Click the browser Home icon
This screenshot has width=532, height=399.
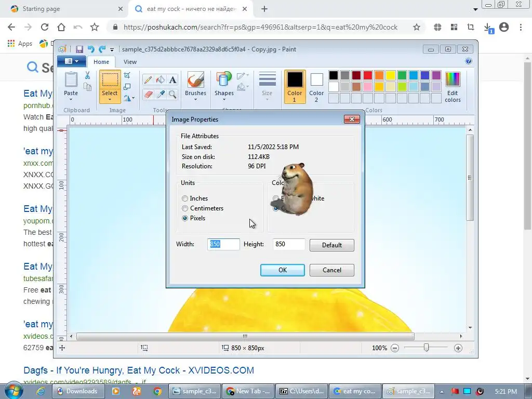(x=61, y=27)
